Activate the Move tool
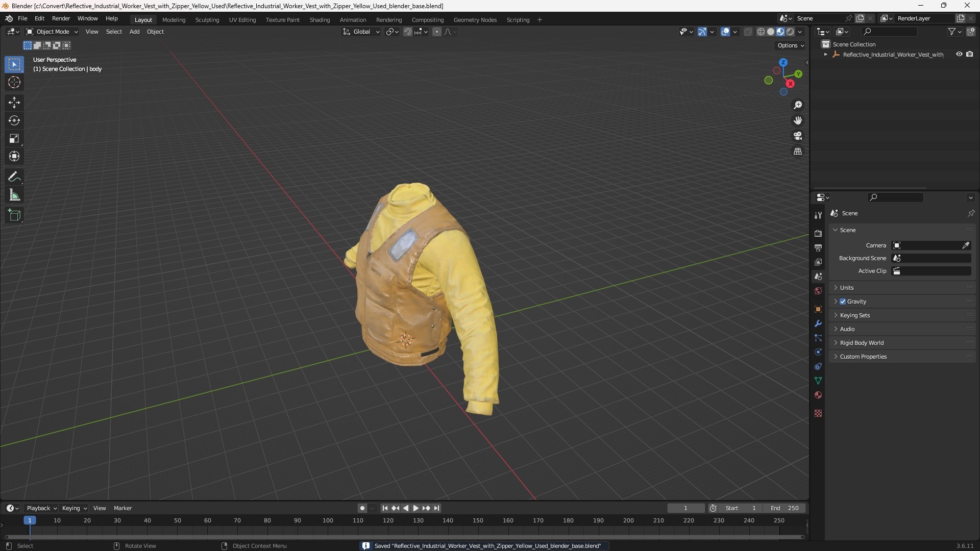Screen dimensions: 980x551 coord(14,103)
